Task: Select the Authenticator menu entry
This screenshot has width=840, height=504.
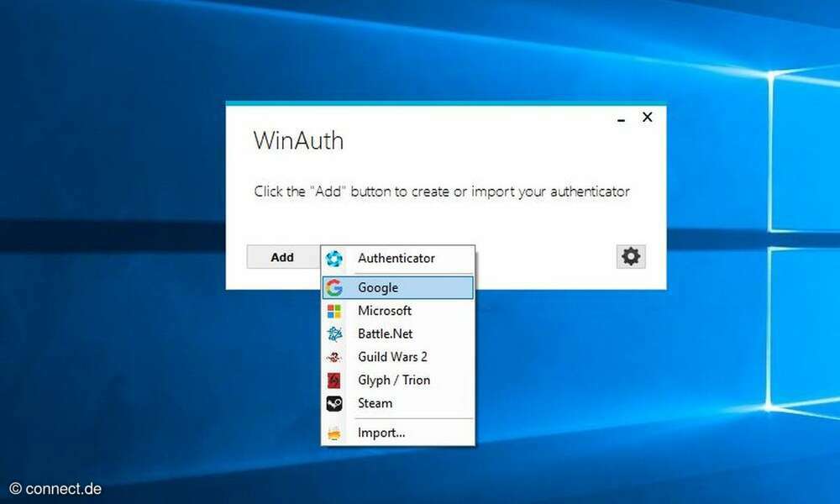Action: (396, 258)
